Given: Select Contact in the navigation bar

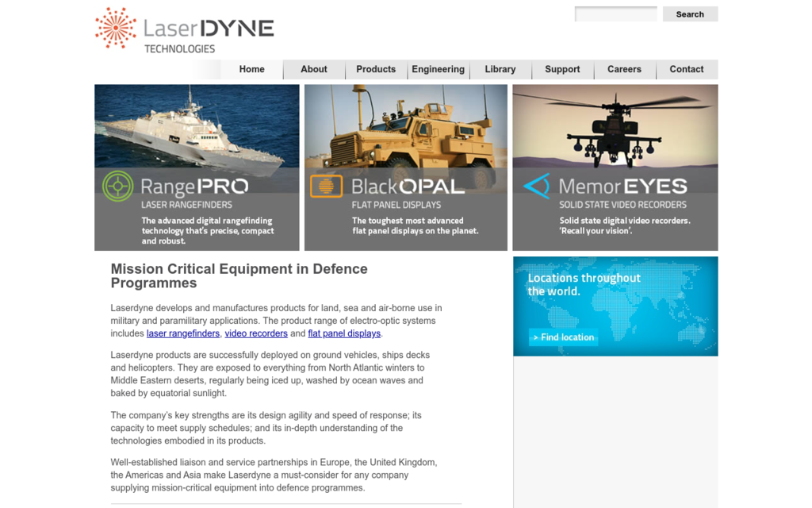Looking at the screenshot, I should coord(686,70).
